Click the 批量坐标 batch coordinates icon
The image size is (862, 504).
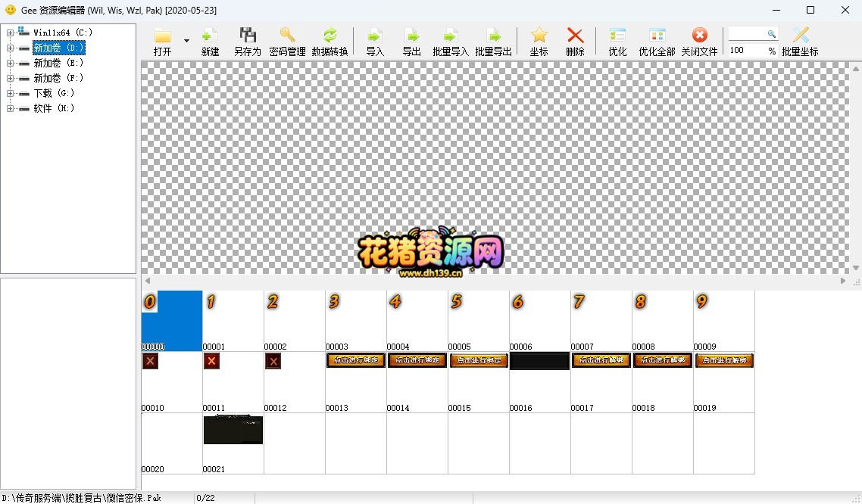coord(801,36)
